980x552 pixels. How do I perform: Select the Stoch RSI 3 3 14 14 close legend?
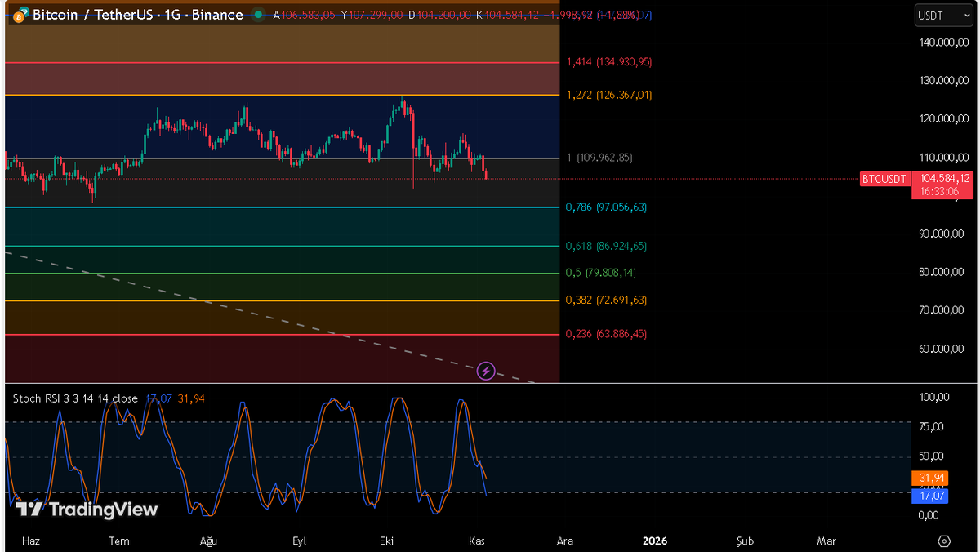[x=75, y=398]
